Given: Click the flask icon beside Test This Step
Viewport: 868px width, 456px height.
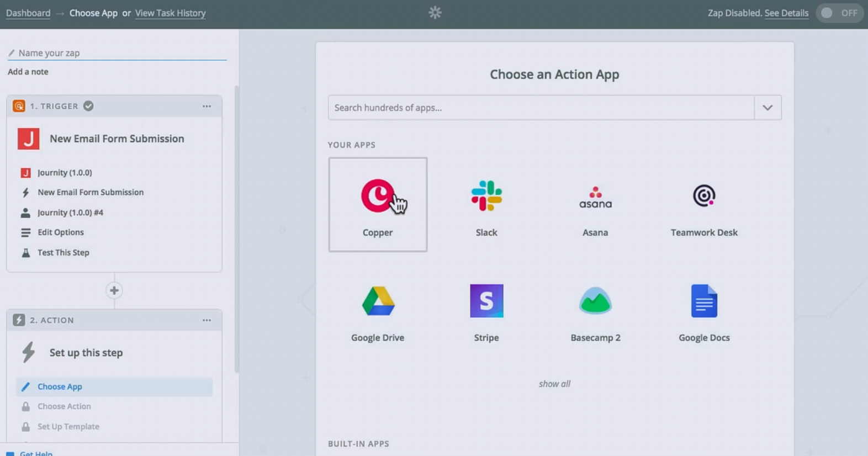Looking at the screenshot, I should tap(25, 253).
